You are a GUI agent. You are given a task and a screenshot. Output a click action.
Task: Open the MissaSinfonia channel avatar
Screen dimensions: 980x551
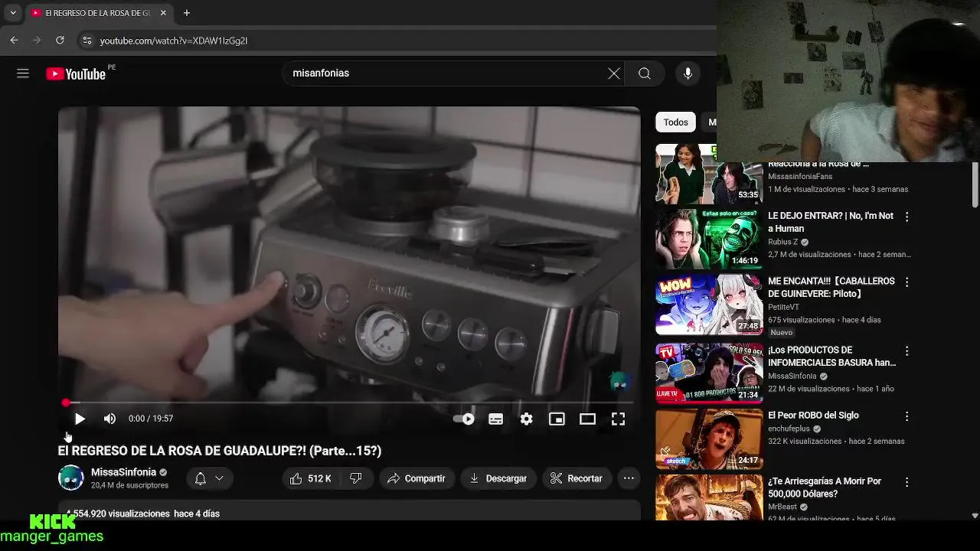click(x=71, y=478)
